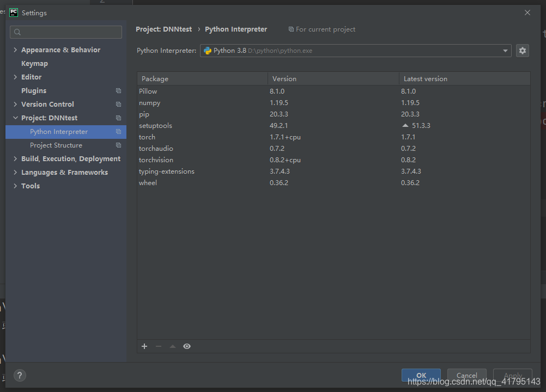
Task: Click Project: DNNtest breadcrumb
Action: pyautogui.click(x=163, y=29)
